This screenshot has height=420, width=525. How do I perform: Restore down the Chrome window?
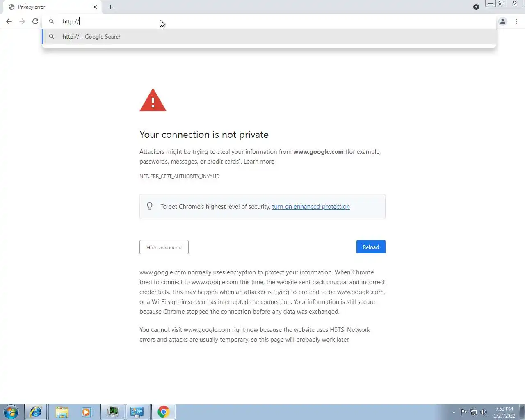point(500,4)
